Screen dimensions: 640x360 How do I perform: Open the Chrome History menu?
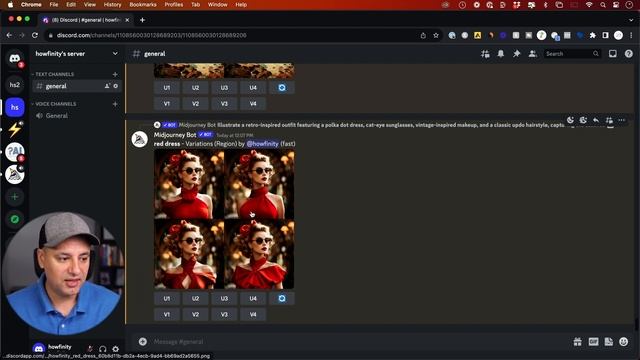coord(112,4)
